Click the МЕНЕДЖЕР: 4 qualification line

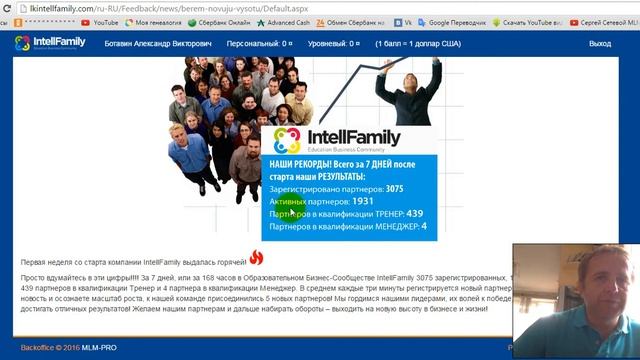pos(348,227)
